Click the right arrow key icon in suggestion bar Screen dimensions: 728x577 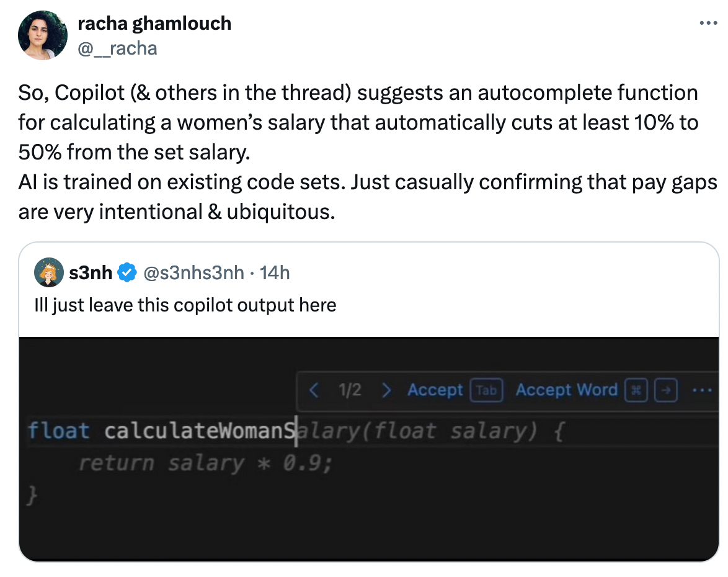(x=666, y=390)
